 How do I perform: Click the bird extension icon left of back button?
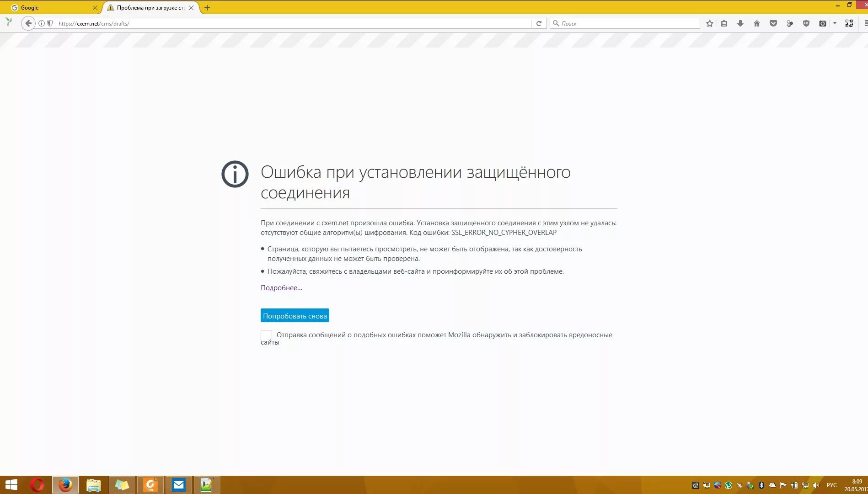click(x=9, y=22)
